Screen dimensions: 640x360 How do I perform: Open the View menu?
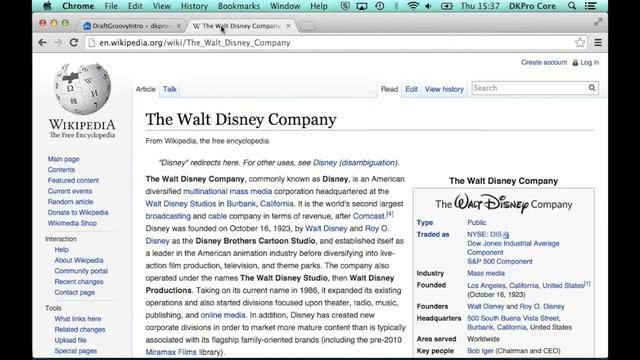pyautogui.click(x=162, y=6)
